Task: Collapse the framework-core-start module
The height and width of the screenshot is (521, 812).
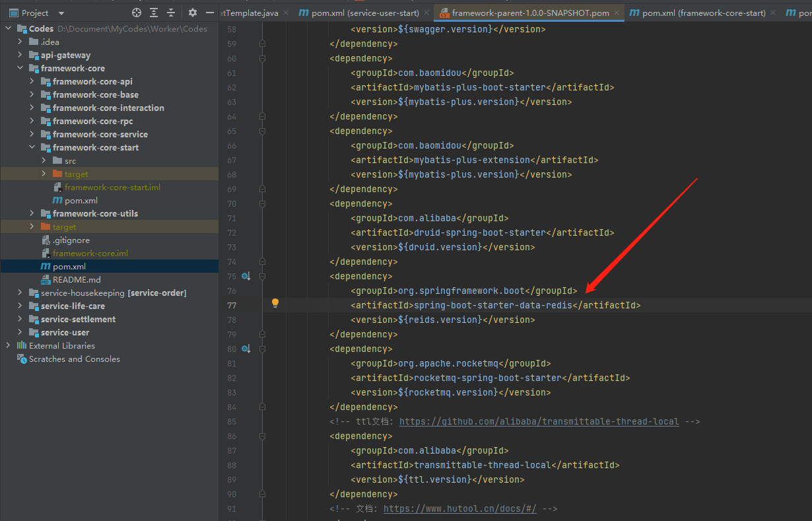Action: pyautogui.click(x=32, y=147)
